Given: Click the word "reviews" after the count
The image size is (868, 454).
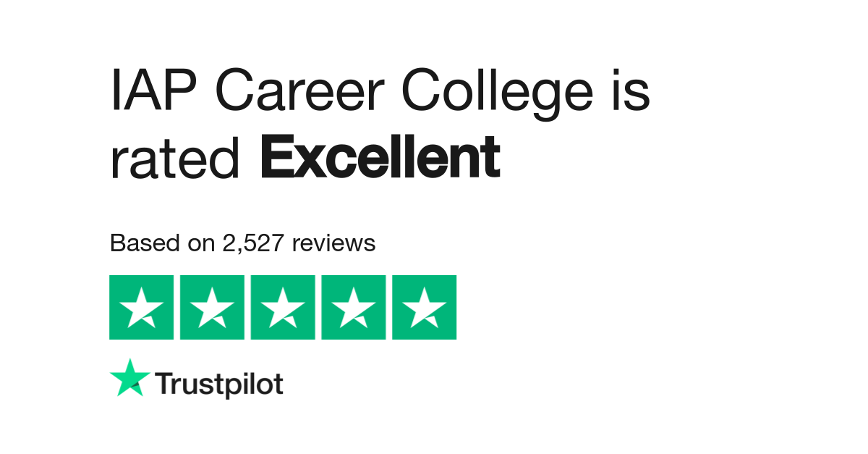Looking at the screenshot, I should click(x=333, y=243).
